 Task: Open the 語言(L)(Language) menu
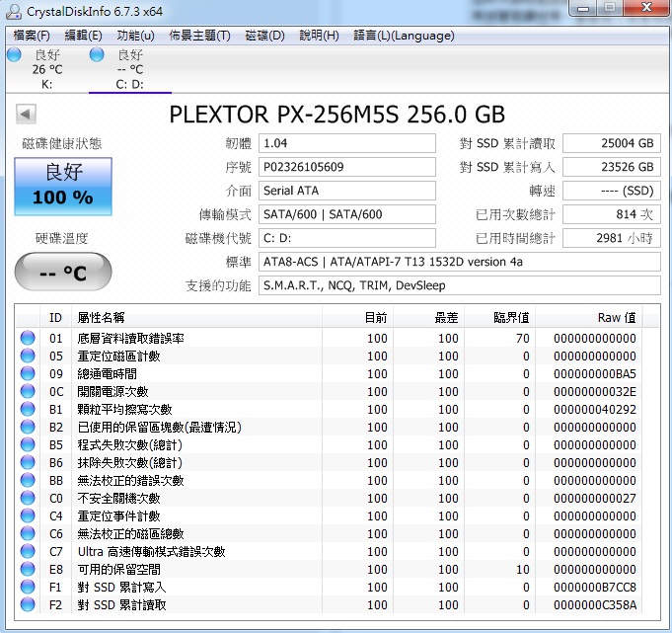tap(404, 36)
